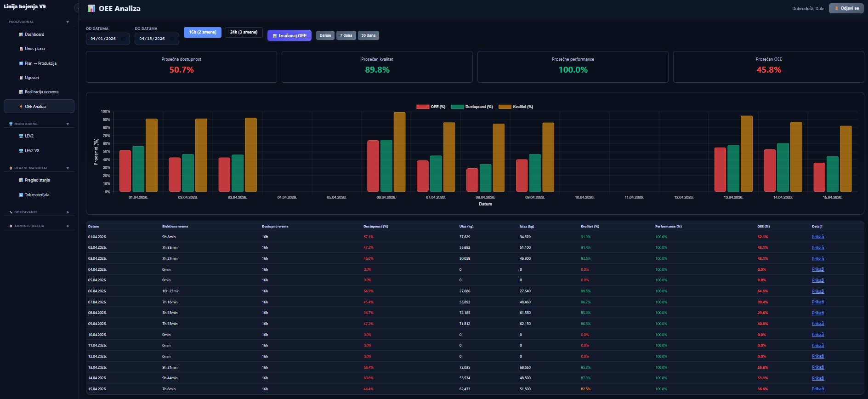
Task: Click the orange Kvalitet bar for 13.04.2026.
Action: 747,154
